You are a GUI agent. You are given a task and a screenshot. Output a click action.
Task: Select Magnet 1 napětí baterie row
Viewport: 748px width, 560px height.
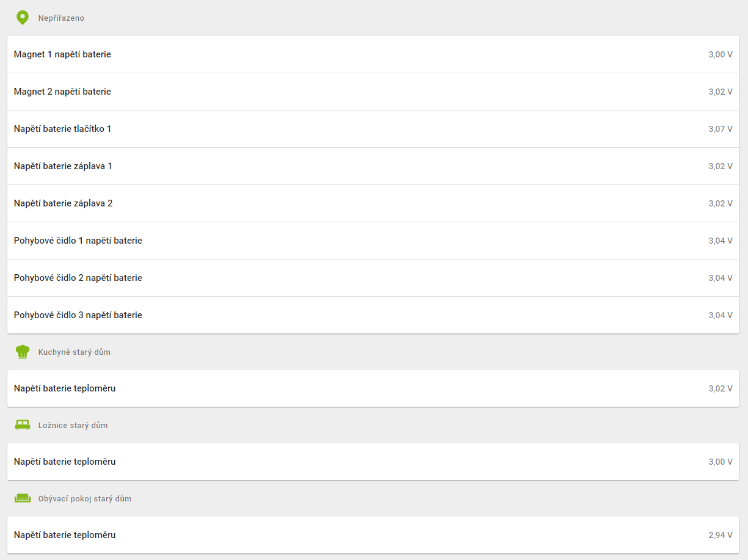[x=373, y=54]
